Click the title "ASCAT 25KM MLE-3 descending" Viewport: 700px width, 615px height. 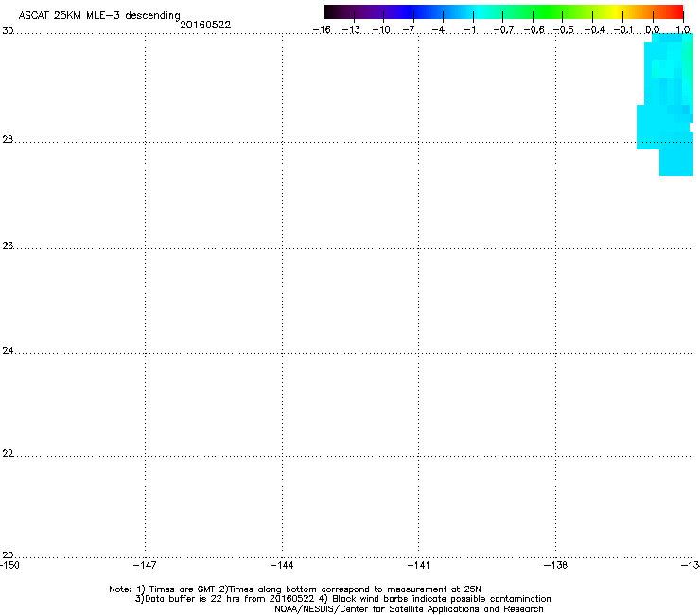(99, 15)
